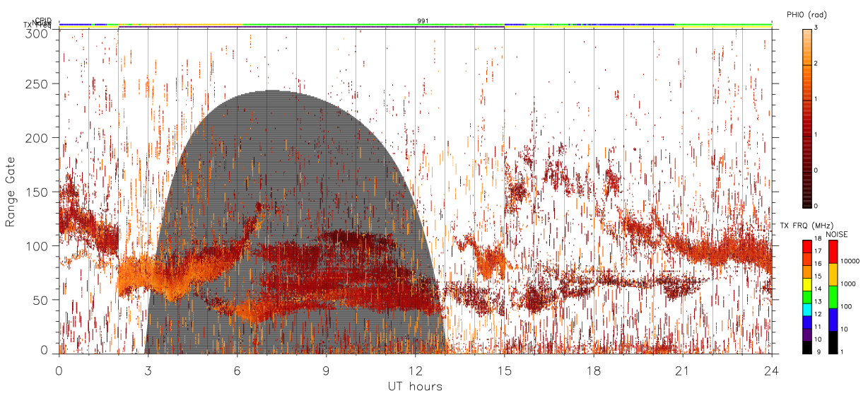The image size is (868, 401).
Task: Click the blue 11–12 MHz TX FRQ swatch
Action: coord(807,322)
